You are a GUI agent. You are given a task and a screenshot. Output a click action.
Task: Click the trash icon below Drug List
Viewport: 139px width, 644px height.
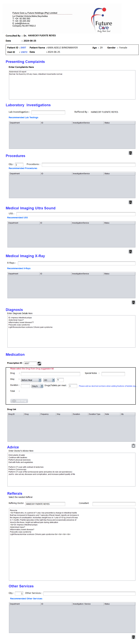pyautogui.click(x=133, y=446)
